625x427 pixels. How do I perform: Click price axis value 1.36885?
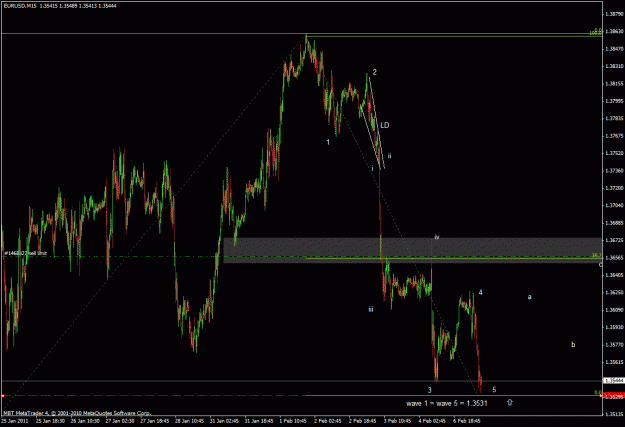(x=614, y=223)
